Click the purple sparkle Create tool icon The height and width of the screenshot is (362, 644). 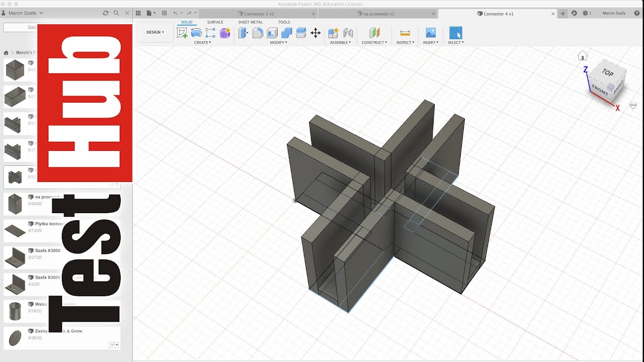point(225,33)
